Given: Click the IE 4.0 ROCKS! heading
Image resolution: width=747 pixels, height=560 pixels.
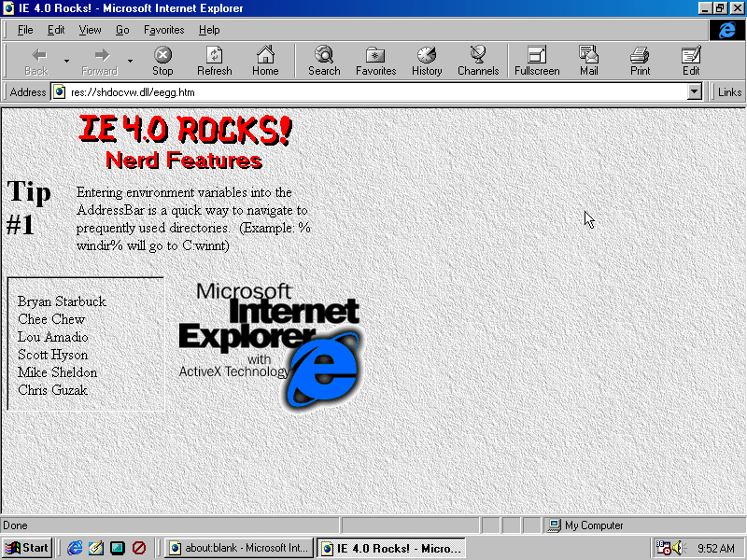Looking at the screenshot, I should (x=185, y=130).
